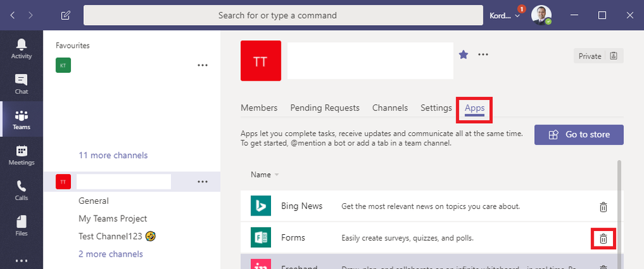The image size is (644, 269).
Task: Click the Forms app logo
Action: pyautogui.click(x=261, y=237)
